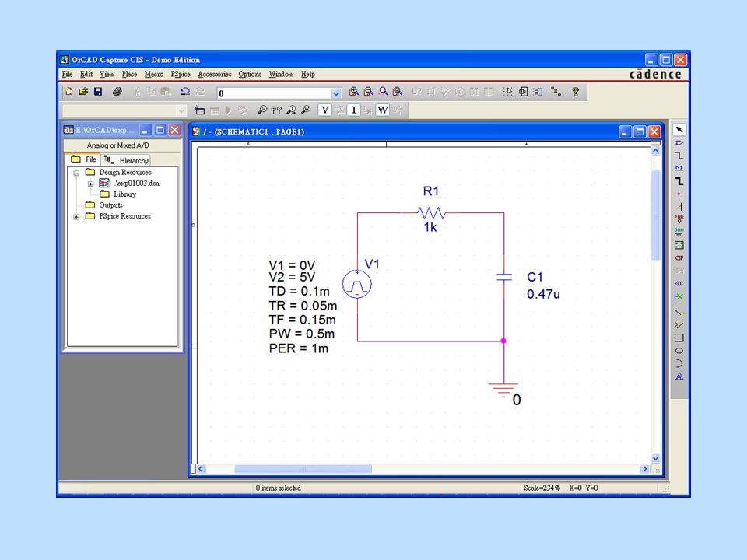Open the Edit menu
The height and width of the screenshot is (560, 747).
point(86,75)
